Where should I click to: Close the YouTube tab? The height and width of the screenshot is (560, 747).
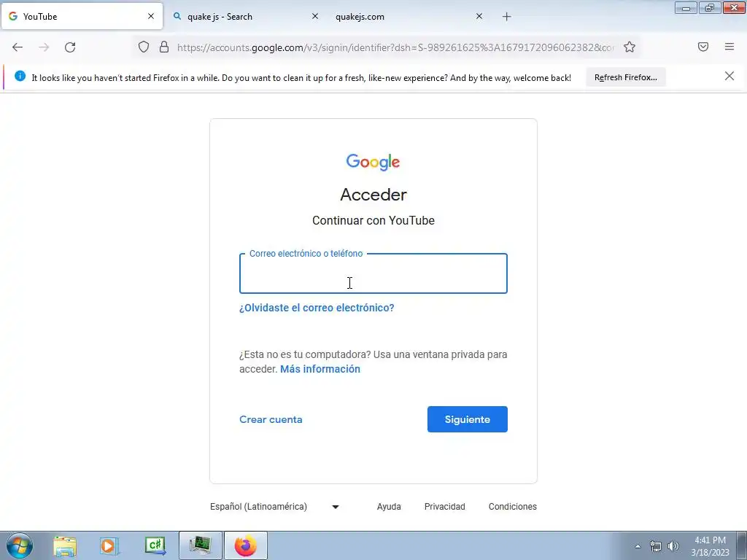151,16
